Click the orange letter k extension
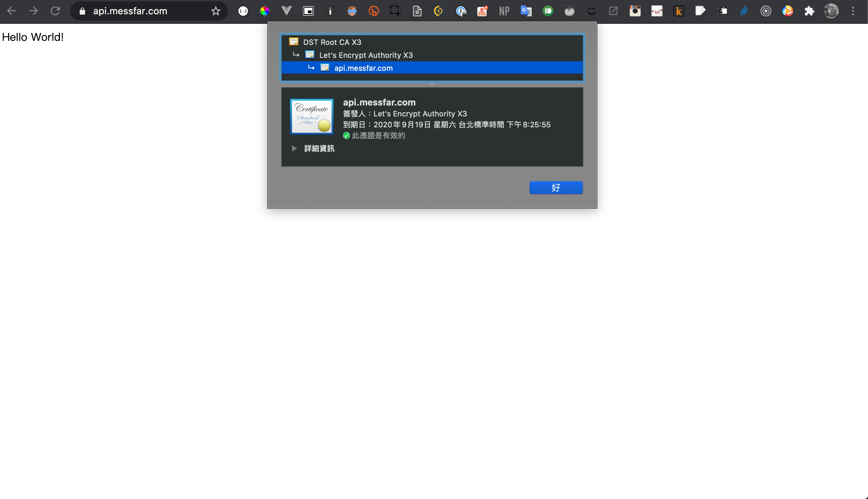Screen dimensions: 868x499 [678, 11]
